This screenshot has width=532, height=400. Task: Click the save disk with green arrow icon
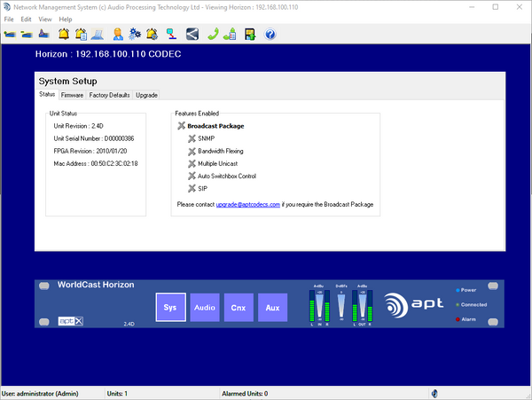[x=250, y=34]
